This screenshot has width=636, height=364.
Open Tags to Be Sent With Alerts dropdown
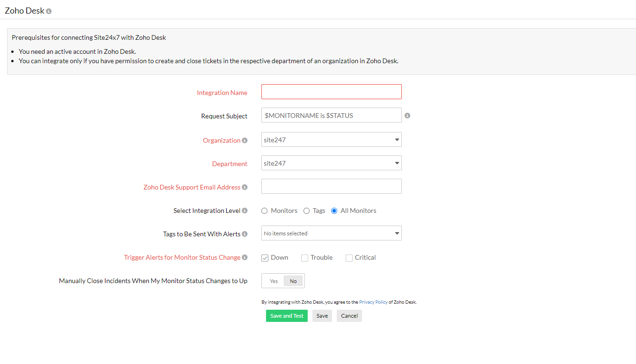click(331, 233)
